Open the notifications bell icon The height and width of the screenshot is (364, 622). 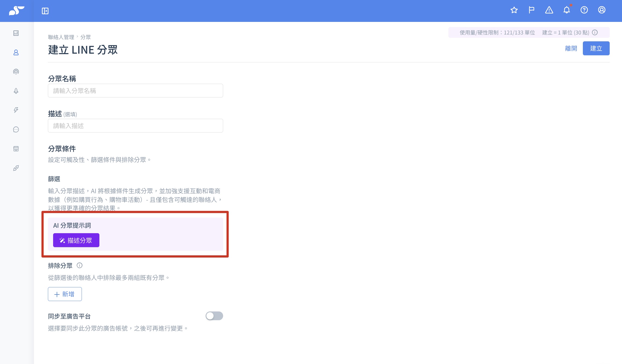coord(567,10)
